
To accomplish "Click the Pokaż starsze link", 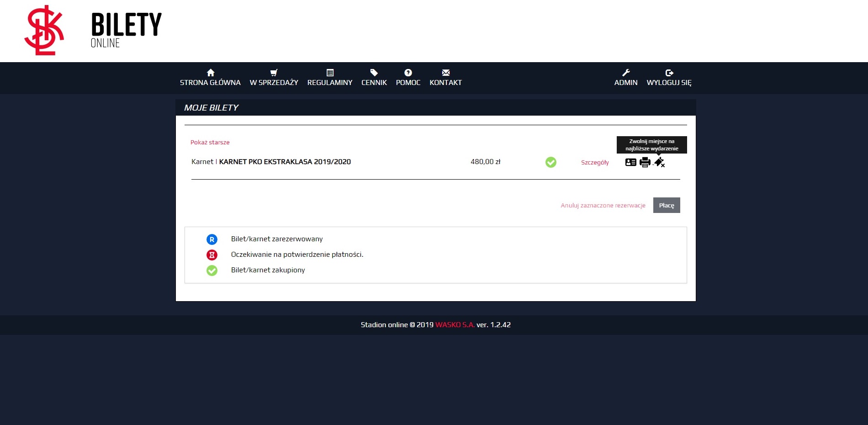I will click(x=210, y=143).
